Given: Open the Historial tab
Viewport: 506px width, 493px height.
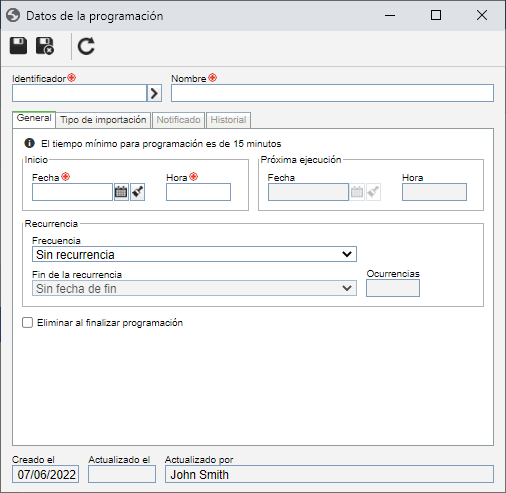Looking at the screenshot, I should coord(228,120).
